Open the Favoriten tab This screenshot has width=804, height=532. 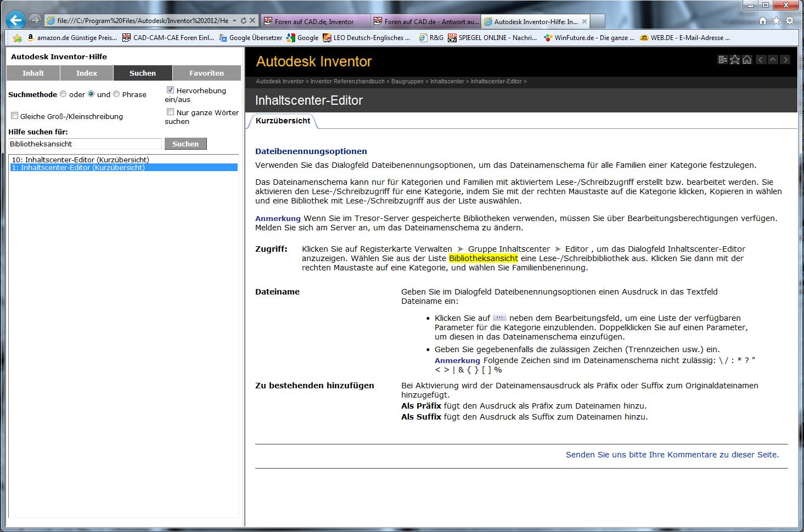pos(206,73)
